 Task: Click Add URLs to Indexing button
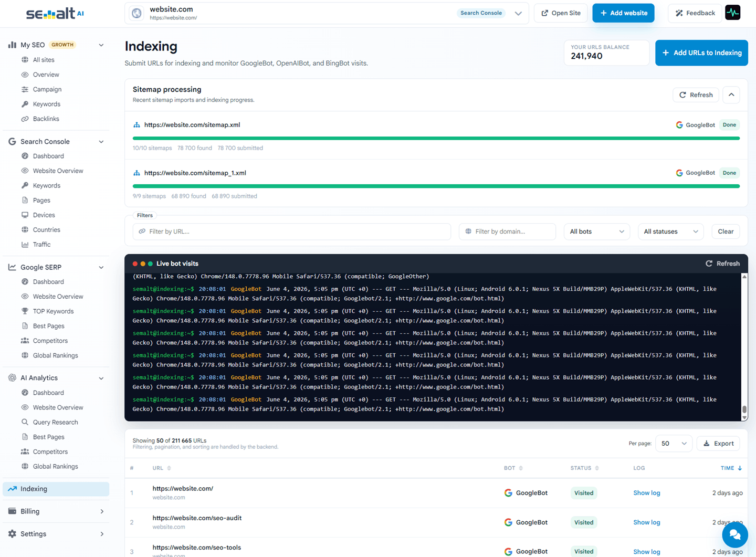[701, 52]
